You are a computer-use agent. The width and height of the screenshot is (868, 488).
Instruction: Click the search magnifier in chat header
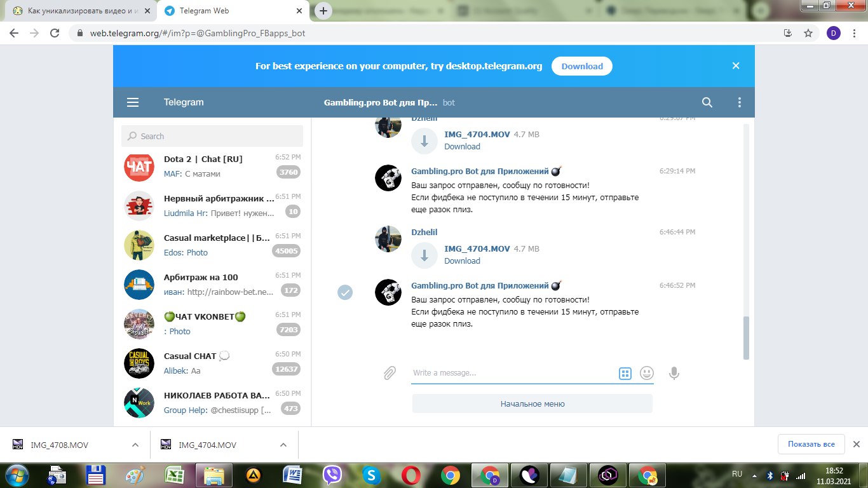pyautogui.click(x=707, y=102)
